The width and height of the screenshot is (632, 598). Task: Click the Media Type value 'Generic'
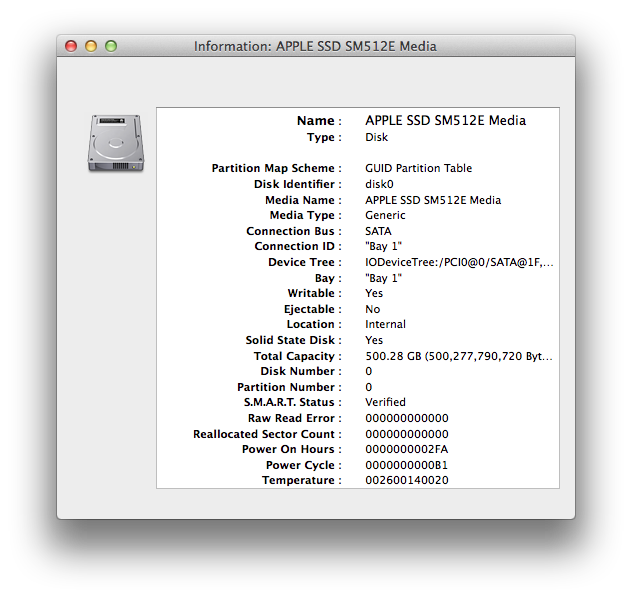[385, 215]
